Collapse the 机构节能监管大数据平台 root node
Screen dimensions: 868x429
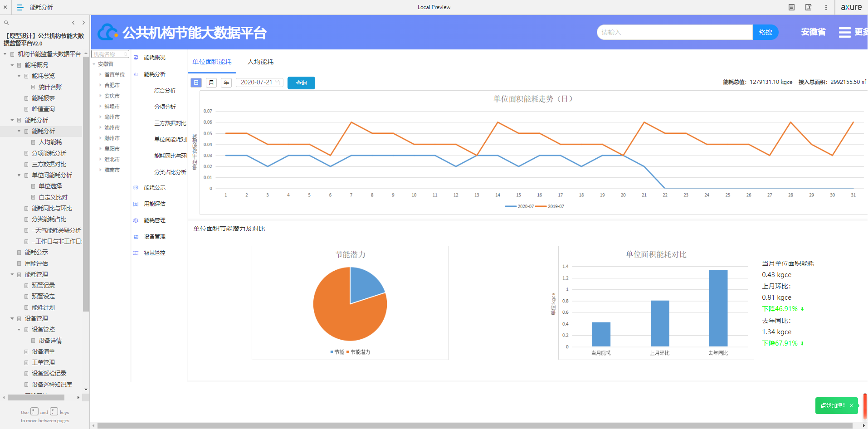click(5, 54)
